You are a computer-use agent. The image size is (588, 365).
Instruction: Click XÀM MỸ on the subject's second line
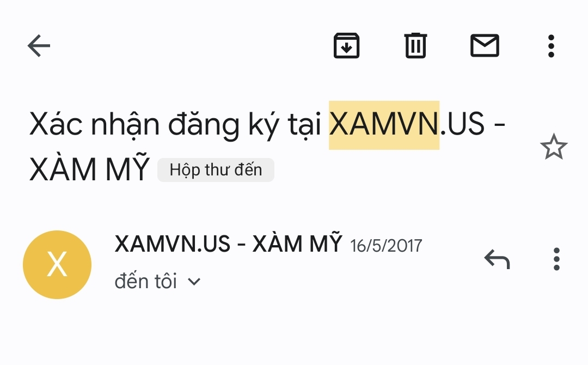point(90,169)
